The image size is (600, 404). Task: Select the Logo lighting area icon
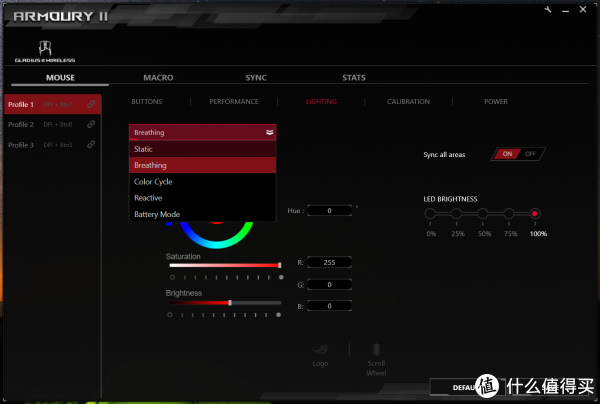[x=320, y=350]
